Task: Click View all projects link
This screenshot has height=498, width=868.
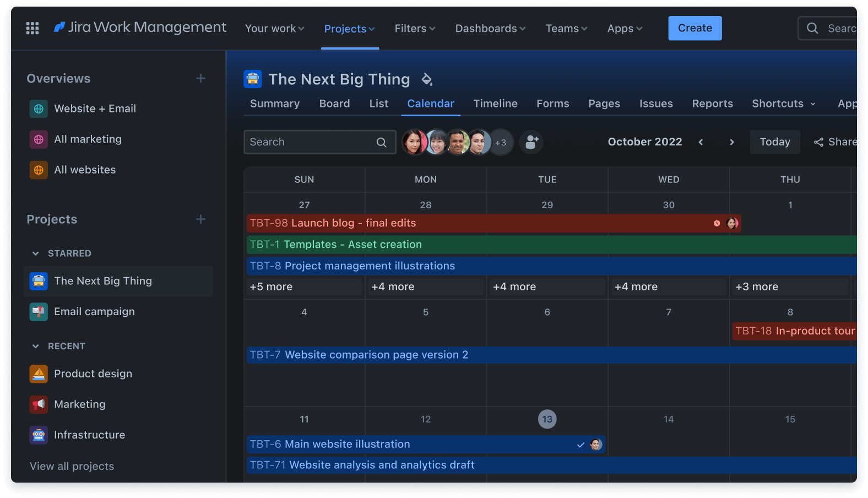Action: pyautogui.click(x=72, y=466)
